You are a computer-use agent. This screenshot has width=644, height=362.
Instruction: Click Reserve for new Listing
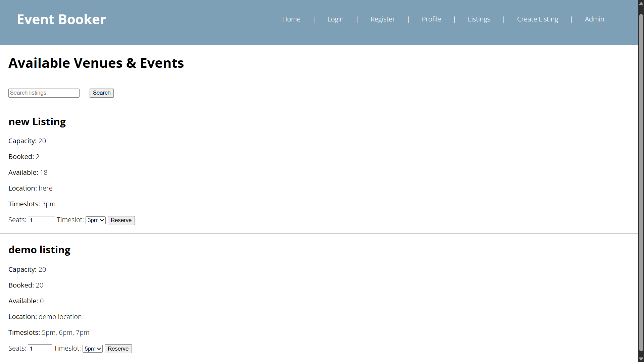pyautogui.click(x=121, y=220)
